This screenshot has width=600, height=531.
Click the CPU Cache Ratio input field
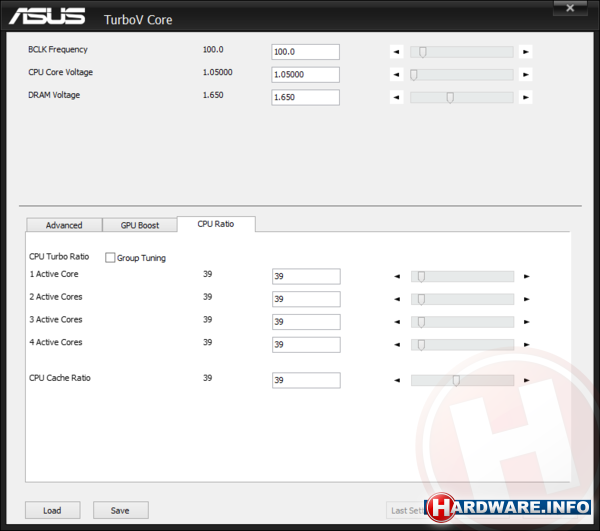(x=306, y=380)
